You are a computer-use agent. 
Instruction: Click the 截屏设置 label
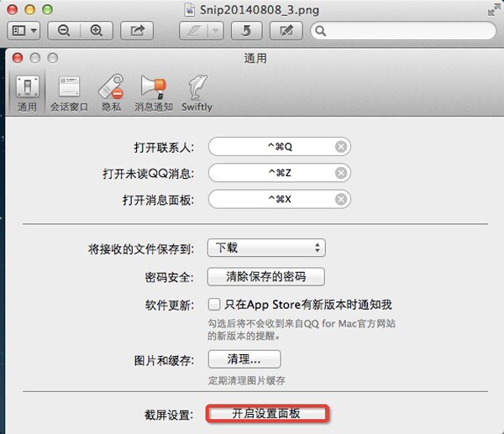click(169, 415)
